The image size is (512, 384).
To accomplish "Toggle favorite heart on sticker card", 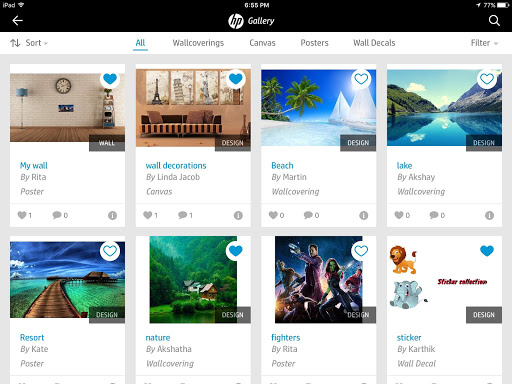I will coord(487,251).
